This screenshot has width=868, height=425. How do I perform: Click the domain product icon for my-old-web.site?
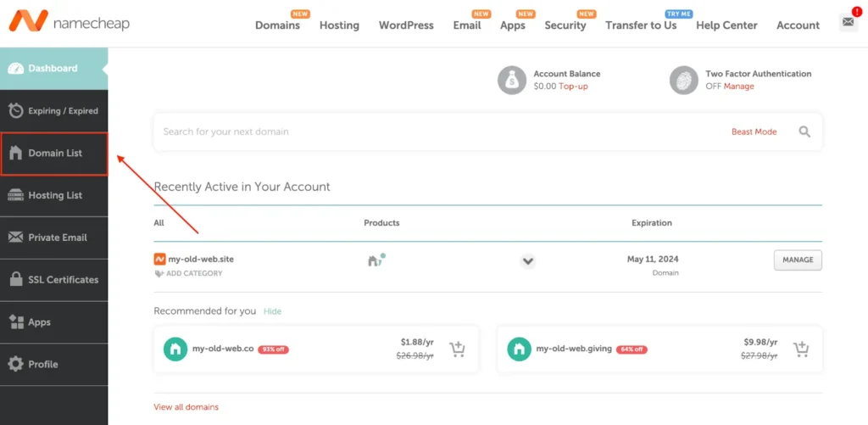(376, 260)
